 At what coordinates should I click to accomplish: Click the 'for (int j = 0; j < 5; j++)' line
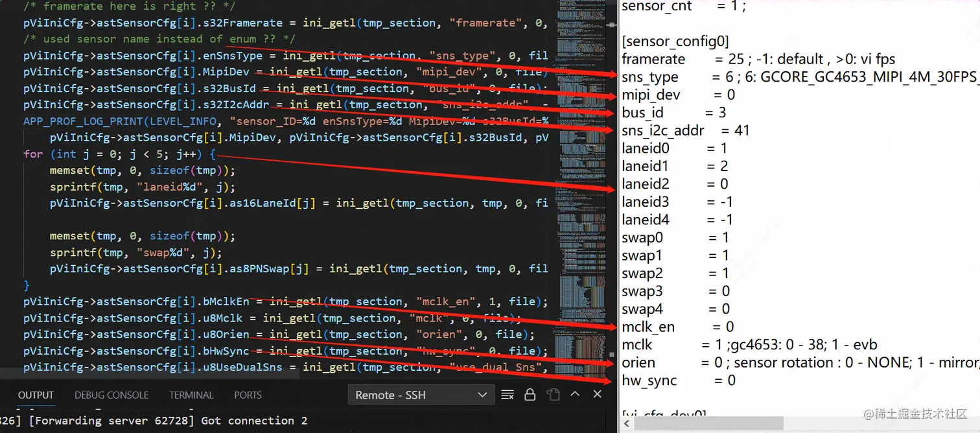(120, 154)
